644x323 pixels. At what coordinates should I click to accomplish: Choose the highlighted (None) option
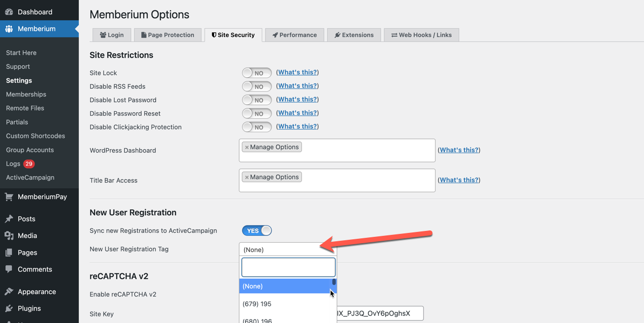pos(285,286)
